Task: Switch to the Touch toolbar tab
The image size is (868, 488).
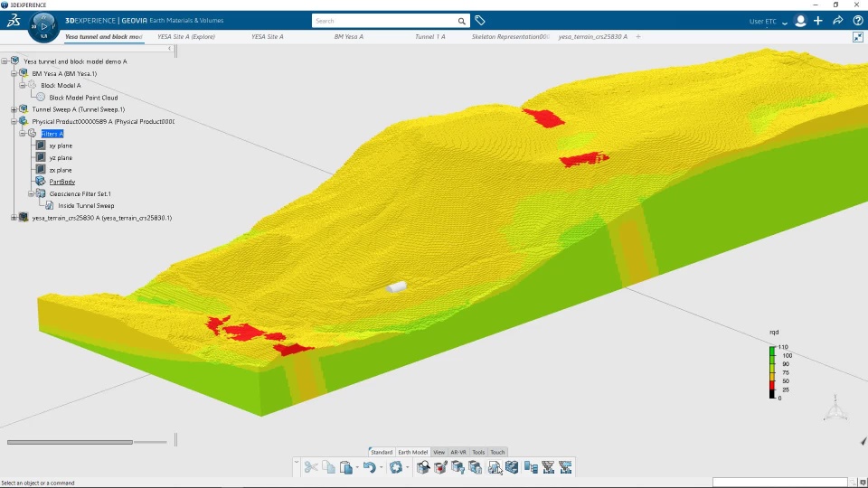Action: [x=497, y=452]
